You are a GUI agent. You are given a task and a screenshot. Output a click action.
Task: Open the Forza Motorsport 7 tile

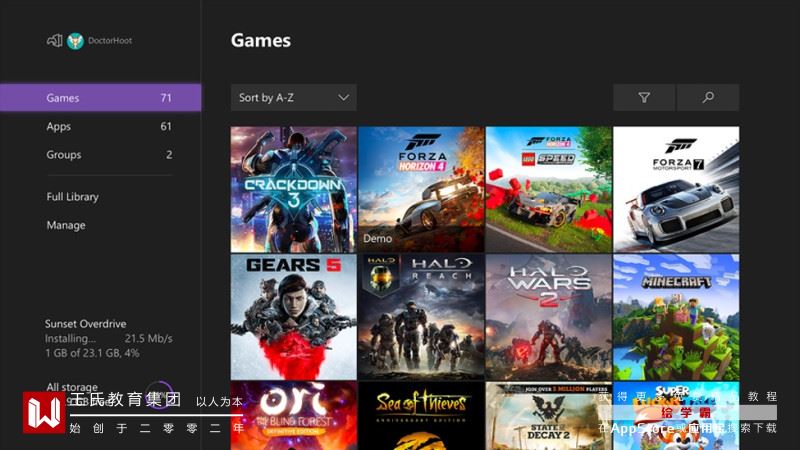676,189
